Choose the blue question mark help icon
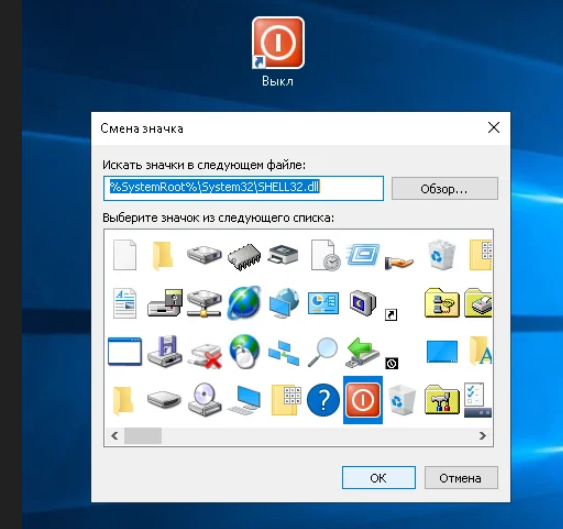 click(x=323, y=400)
